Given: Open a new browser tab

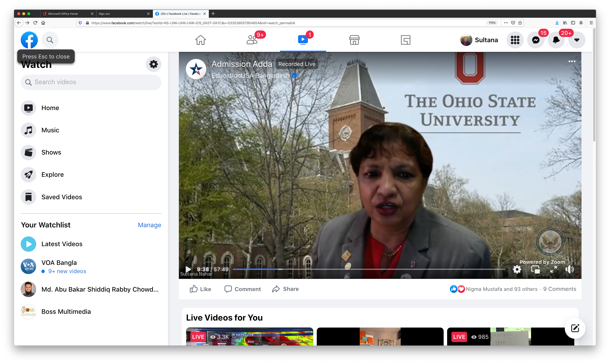Looking at the screenshot, I should [x=213, y=14].
